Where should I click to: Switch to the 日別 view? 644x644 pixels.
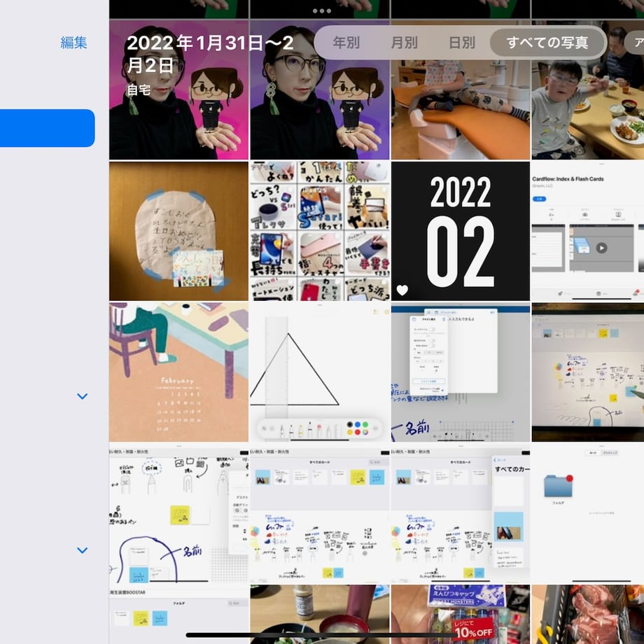coord(462,43)
